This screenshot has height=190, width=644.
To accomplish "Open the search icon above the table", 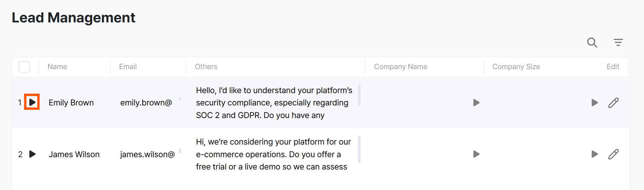I will tap(592, 42).
